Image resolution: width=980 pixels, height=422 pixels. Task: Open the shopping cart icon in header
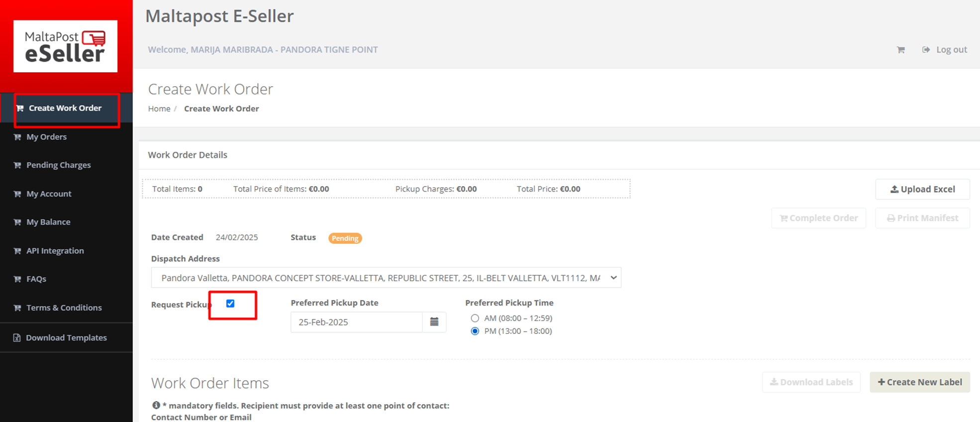(x=900, y=50)
